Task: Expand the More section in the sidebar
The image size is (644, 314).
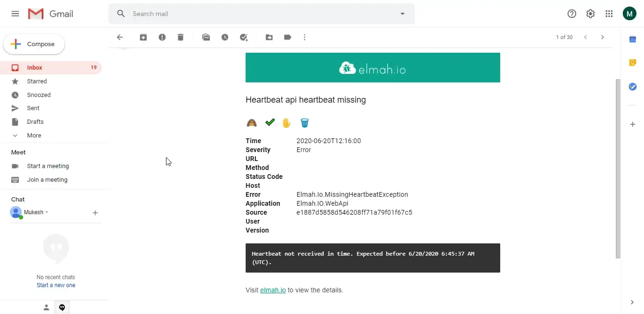Action: pos(33,135)
